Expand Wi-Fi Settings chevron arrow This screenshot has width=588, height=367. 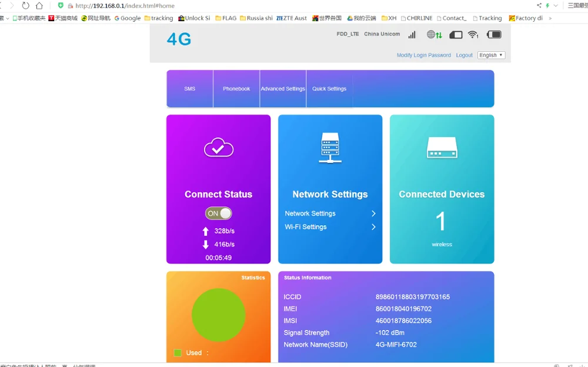373,227
